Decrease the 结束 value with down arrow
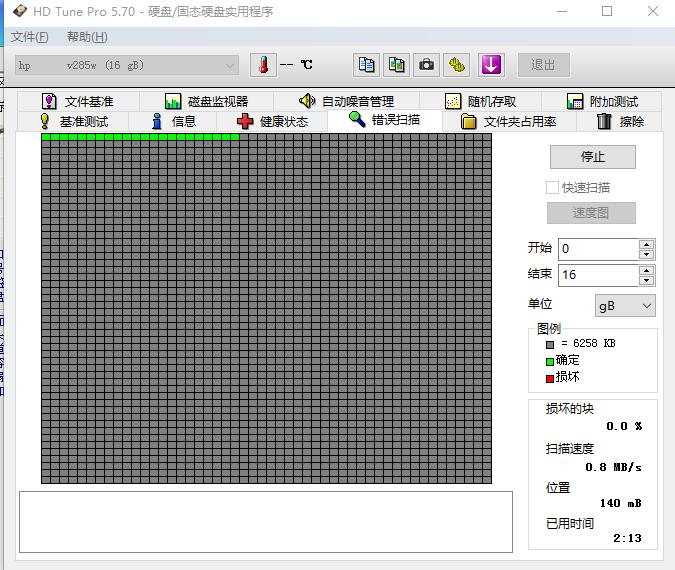 647,280
